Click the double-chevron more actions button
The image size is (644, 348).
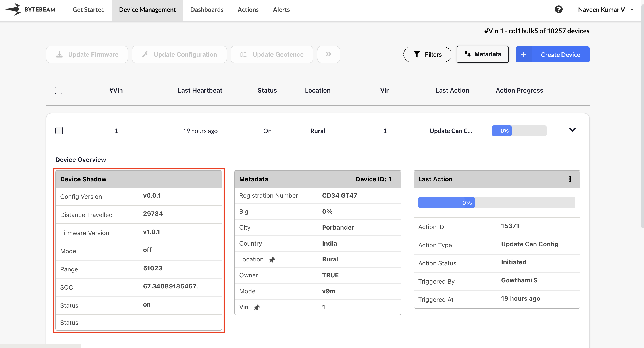coord(328,54)
